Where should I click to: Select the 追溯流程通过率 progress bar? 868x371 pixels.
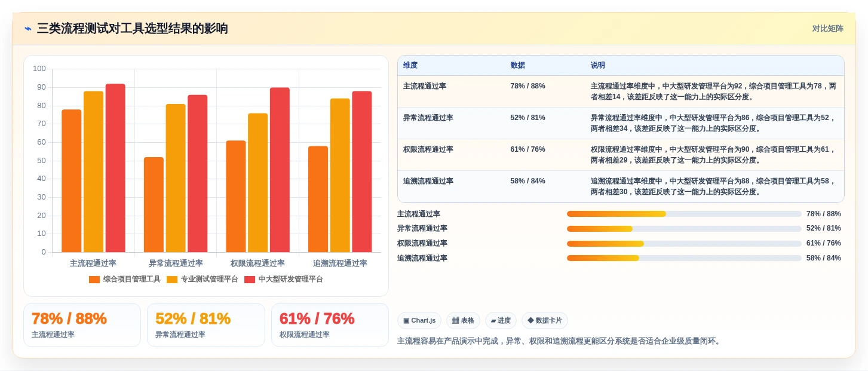pos(684,258)
